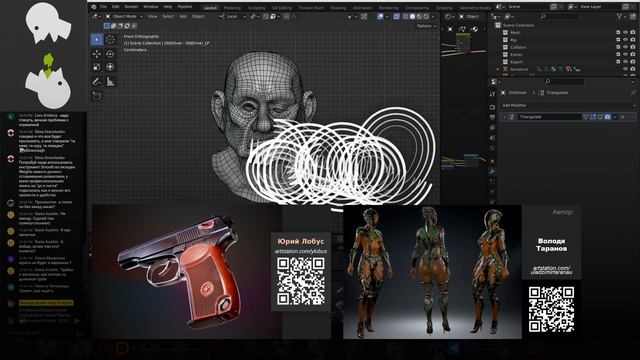The height and width of the screenshot is (360, 640).
Task: Collapse the Triangulate modifier panel
Action: (504, 117)
